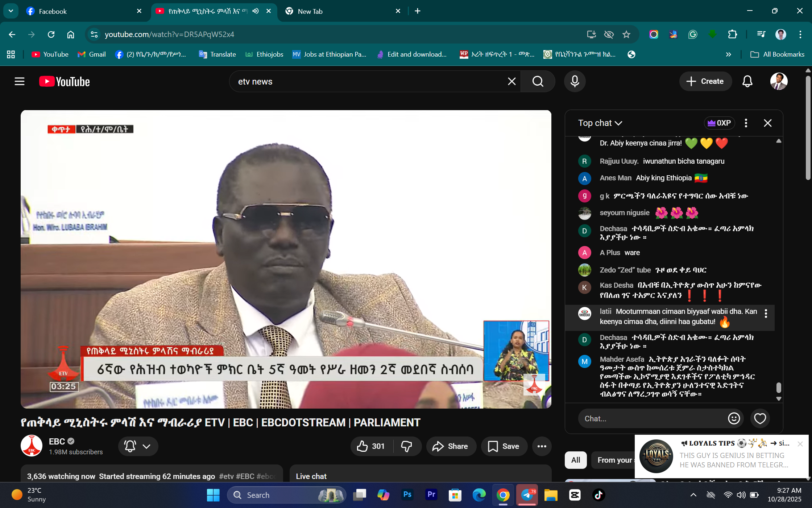Click the voice search microphone icon

(575, 81)
